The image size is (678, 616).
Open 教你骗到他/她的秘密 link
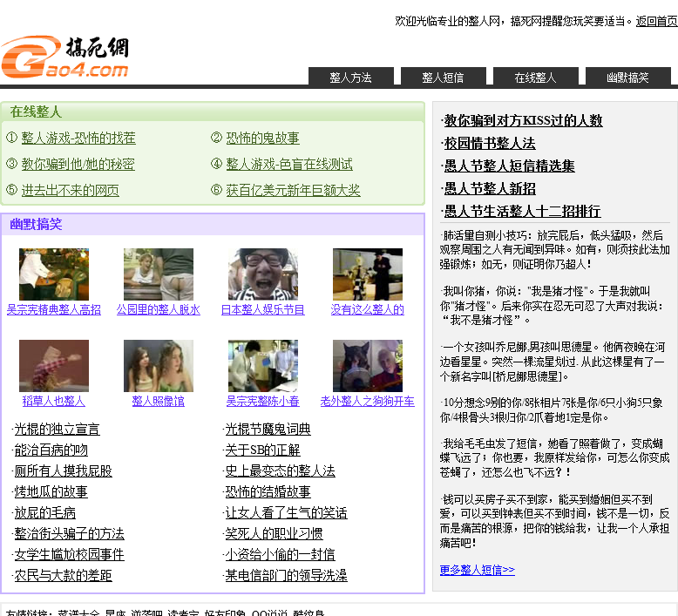[x=78, y=164]
